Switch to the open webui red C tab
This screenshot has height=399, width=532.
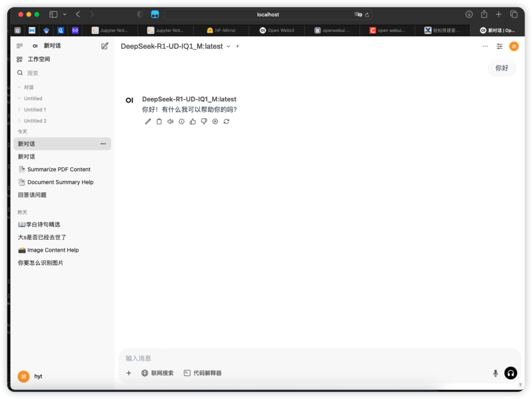click(388, 31)
